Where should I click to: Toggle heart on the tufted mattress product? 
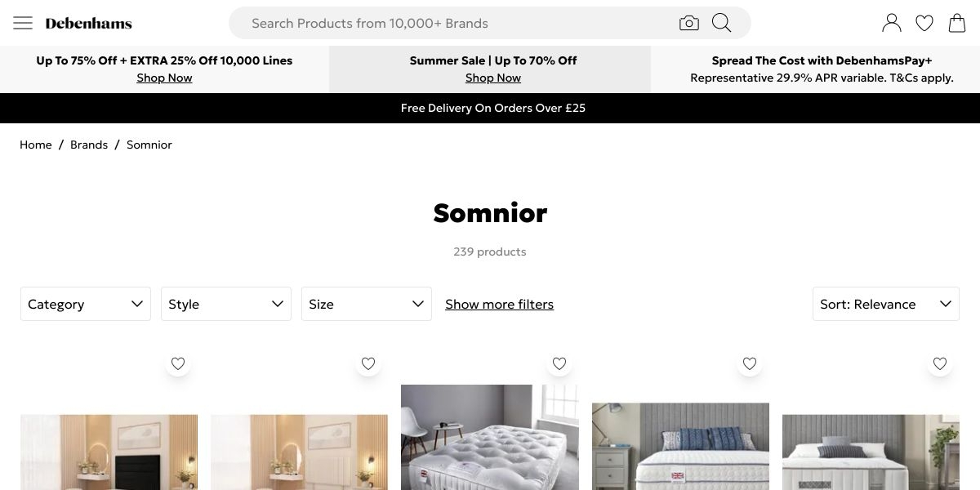[559, 363]
